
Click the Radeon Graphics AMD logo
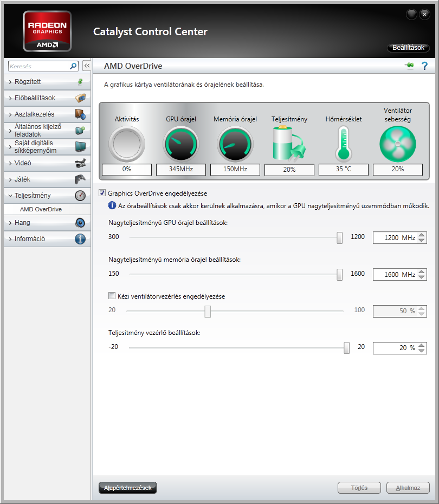[x=47, y=31]
